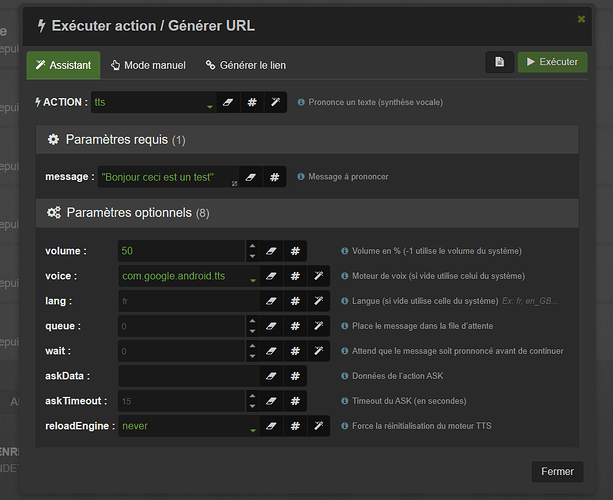The height and width of the screenshot is (500, 613).
Task: Click the lang input field
Action: 189,301
